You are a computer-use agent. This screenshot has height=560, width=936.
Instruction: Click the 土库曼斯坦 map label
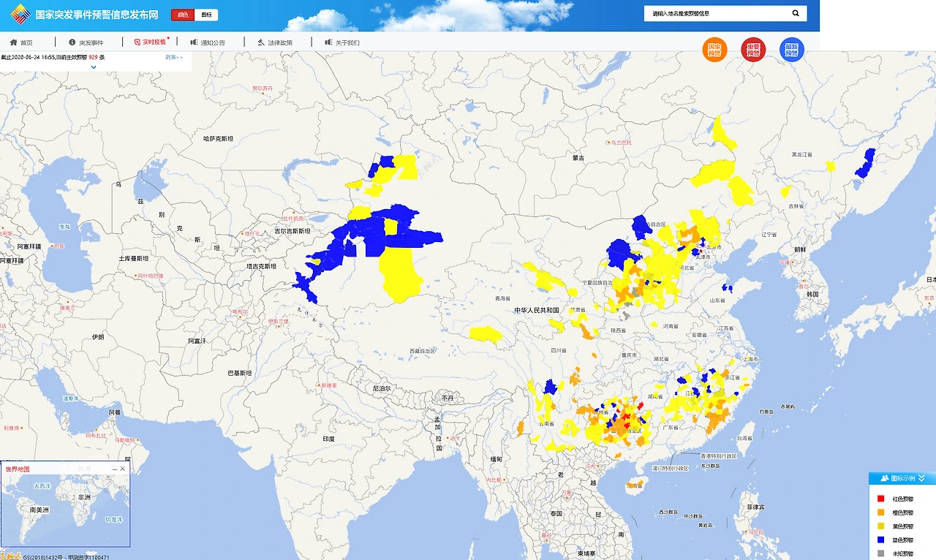coord(134,259)
